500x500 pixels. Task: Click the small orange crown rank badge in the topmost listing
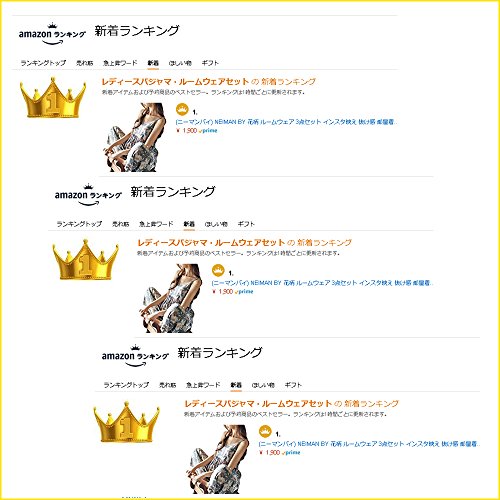(x=182, y=109)
